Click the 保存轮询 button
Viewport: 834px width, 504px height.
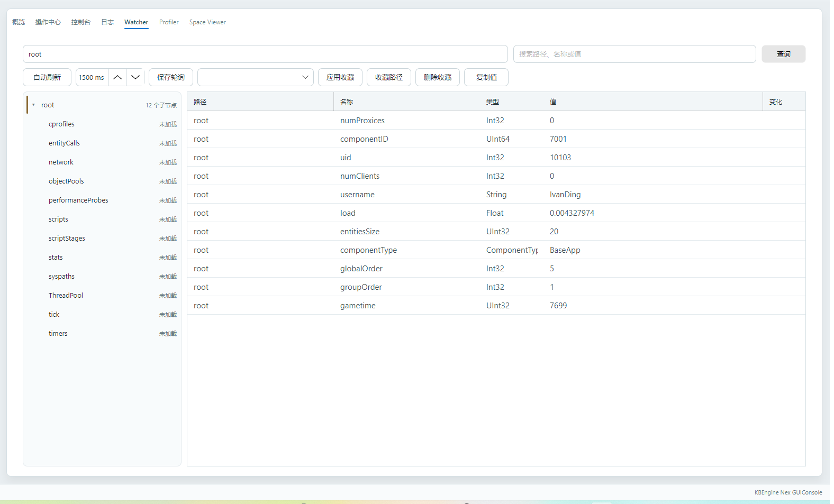click(x=171, y=77)
